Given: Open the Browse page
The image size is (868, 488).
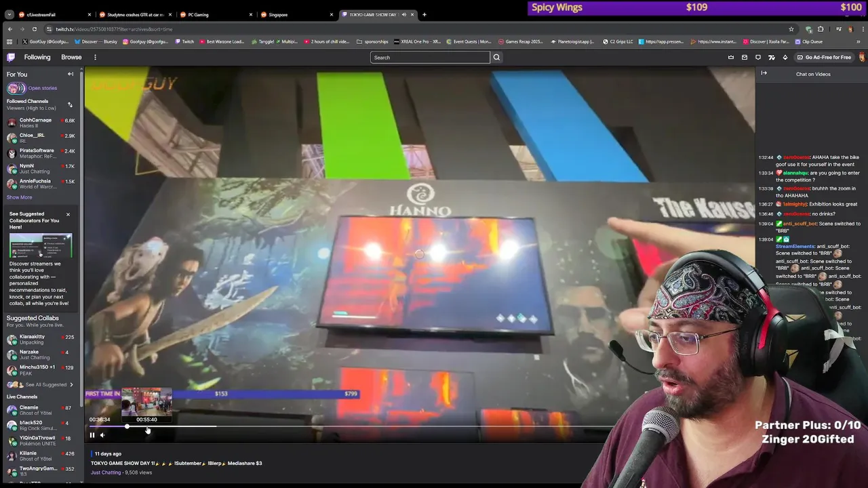Looking at the screenshot, I should 71,58.
